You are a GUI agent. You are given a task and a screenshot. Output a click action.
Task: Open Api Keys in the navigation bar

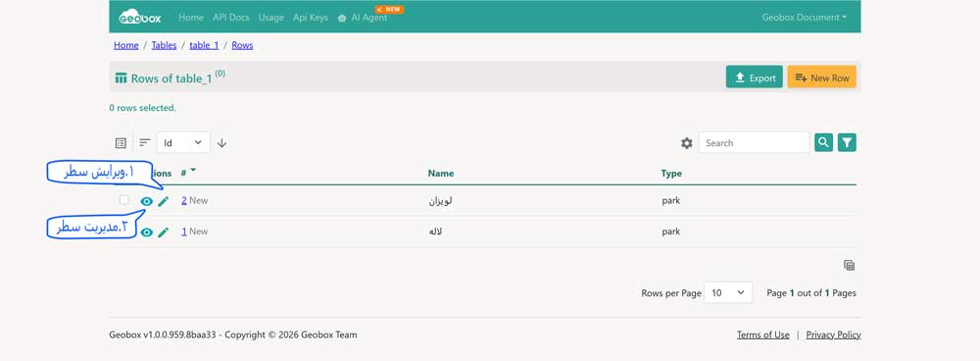click(x=311, y=18)
